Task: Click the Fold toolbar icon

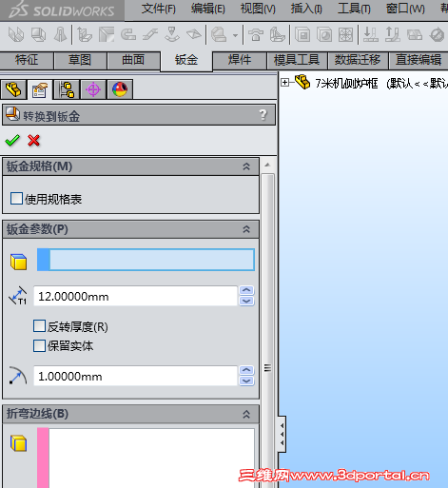Action: point(393,34)
